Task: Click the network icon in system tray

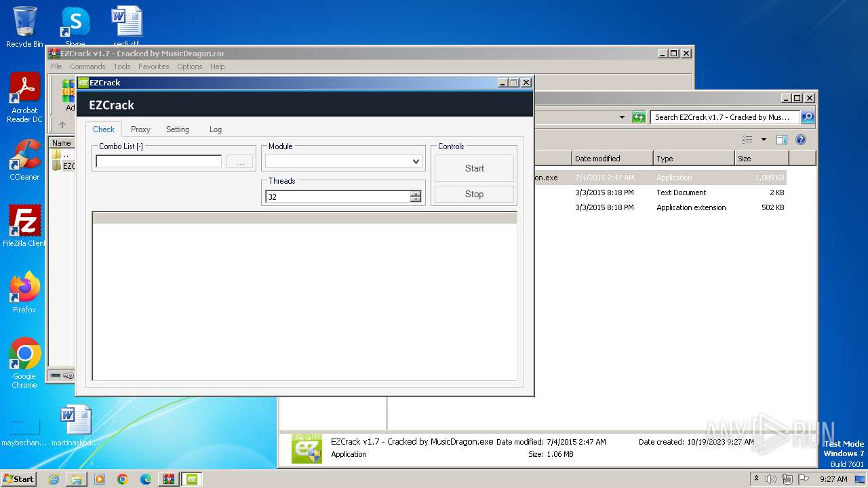Action: coord(787,479)
